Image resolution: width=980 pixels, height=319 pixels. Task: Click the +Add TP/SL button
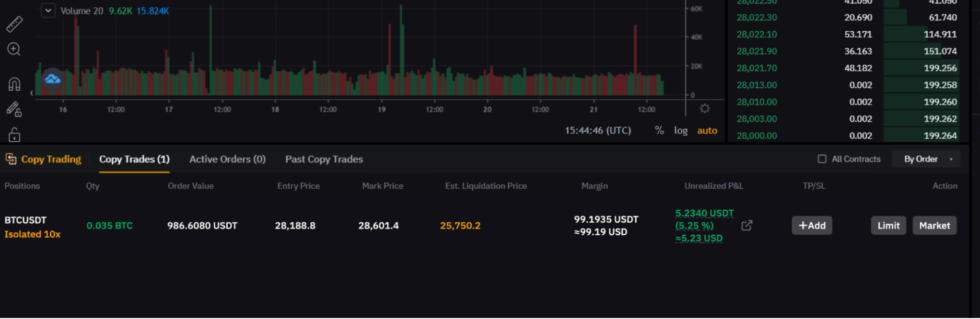click(x=812, y=226)
